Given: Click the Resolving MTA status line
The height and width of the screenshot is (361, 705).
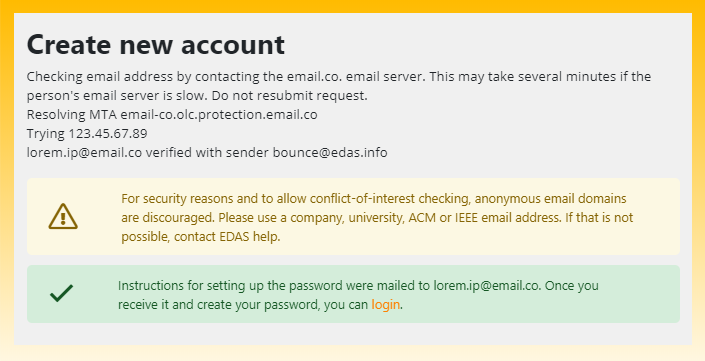Looking at the screenshot, I should click(172, 115).
